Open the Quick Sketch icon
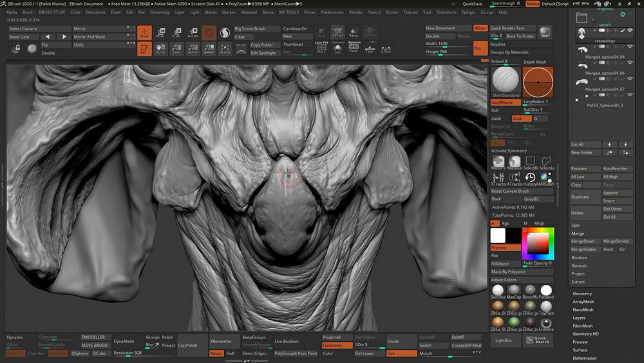The width and height of the screenshot is (644, 363). click(538, 340)
